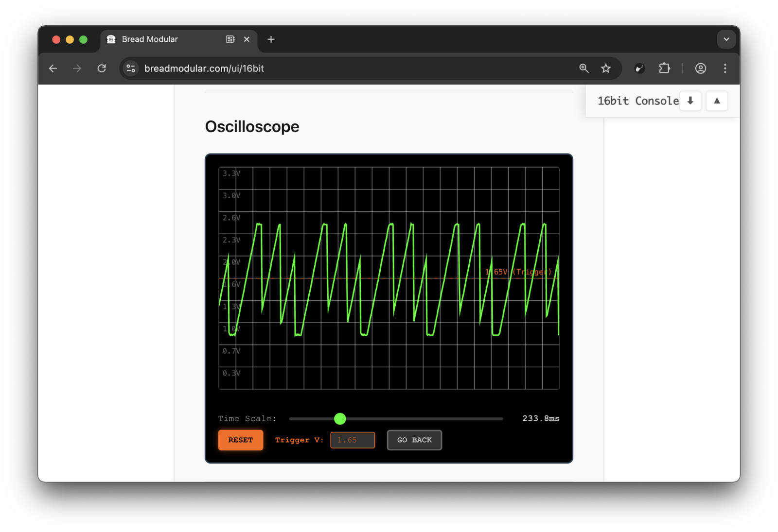The image size is (778, 532).
Task: Click the 0.7V axis label
Action: (x=231, y=351)
